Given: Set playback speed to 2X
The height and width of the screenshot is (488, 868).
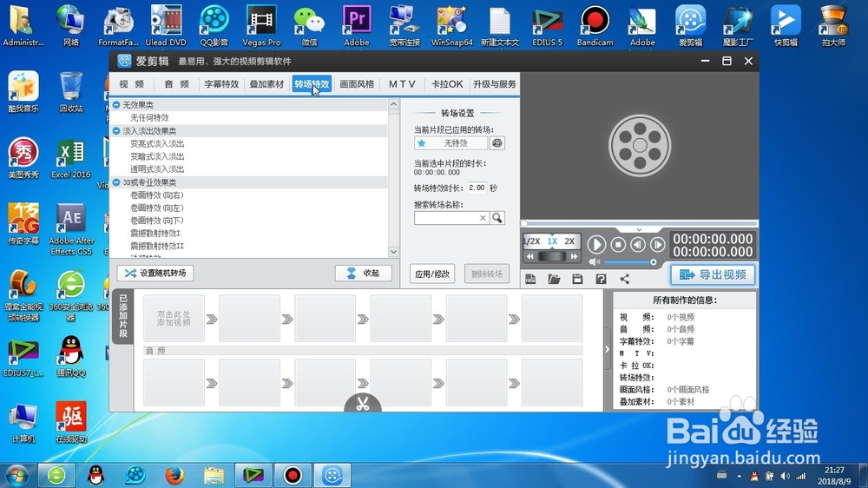Looking at the screenshot, I should (569, 241).
